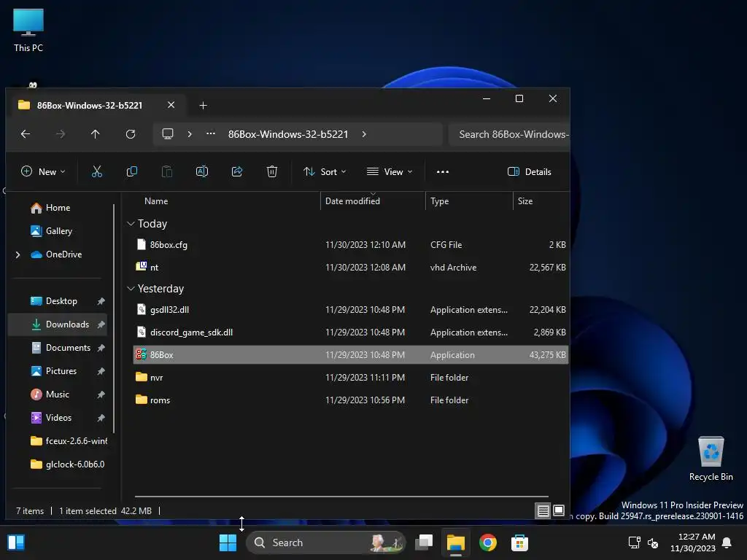Open Task View on the taskbar
The width and height of the screenshot is (747, 560).
pos(424,542)
